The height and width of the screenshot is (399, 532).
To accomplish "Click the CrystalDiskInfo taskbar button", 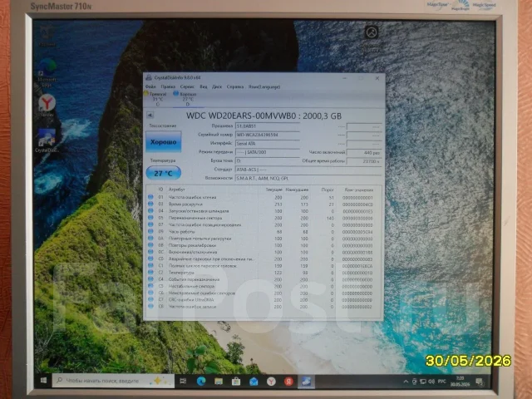I will (307, 382).
